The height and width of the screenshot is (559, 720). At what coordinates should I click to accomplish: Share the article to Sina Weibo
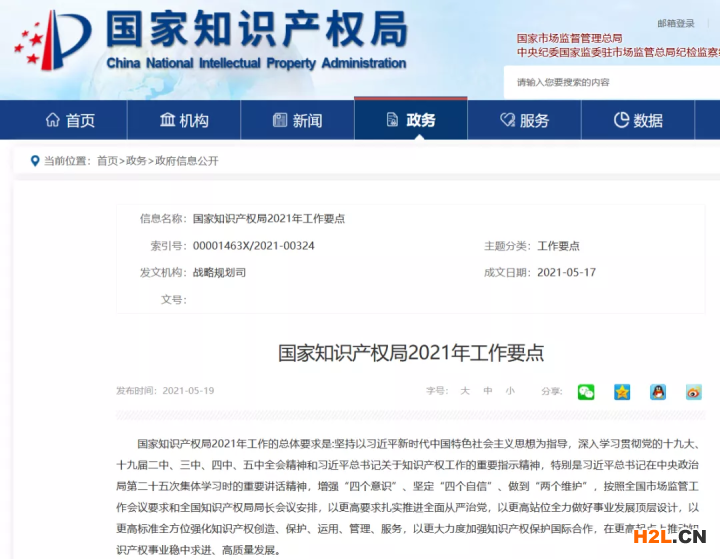[694, 392]
